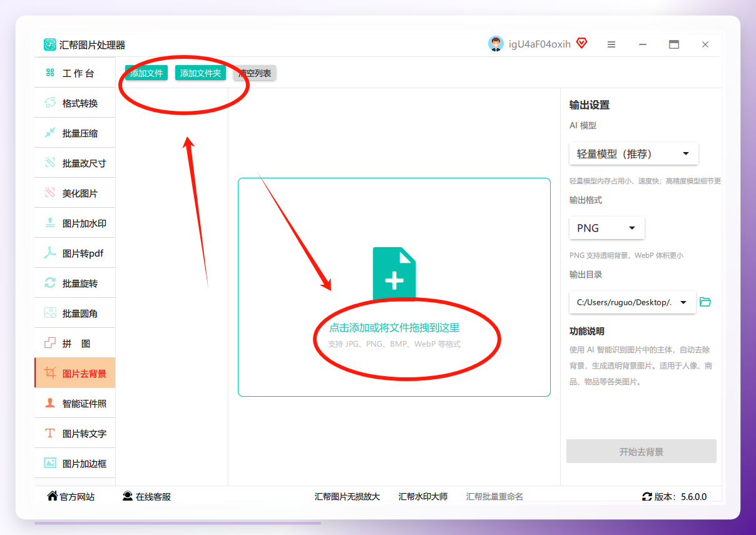
Task: Open the 工作台 workbench icon
Action: [x=50, y=73]
